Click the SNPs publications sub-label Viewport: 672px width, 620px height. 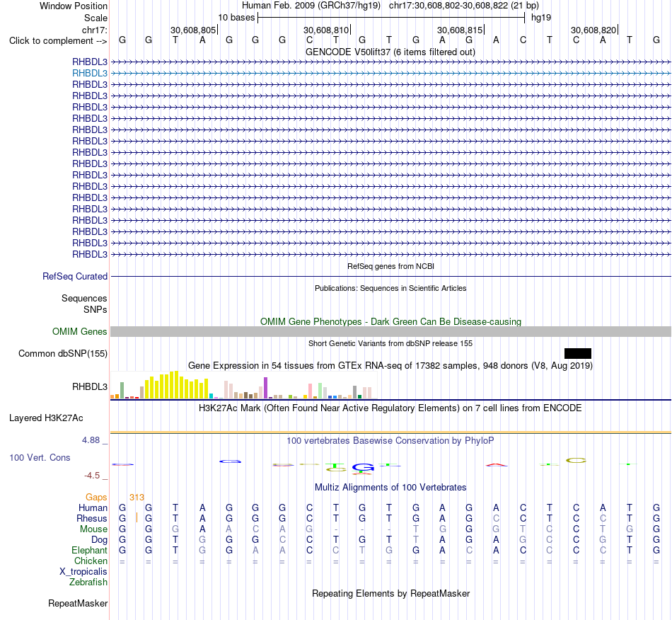pyautogui.click(x=95, y=309)
